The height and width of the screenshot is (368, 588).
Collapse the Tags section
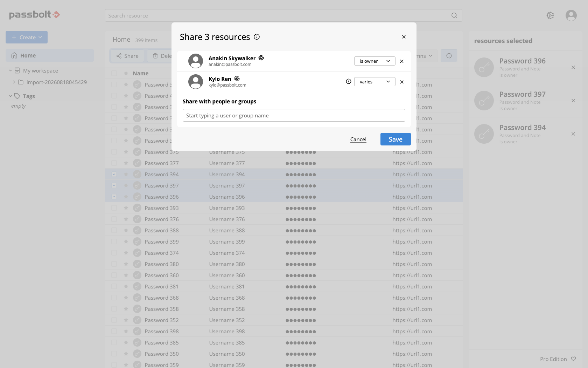10,96
